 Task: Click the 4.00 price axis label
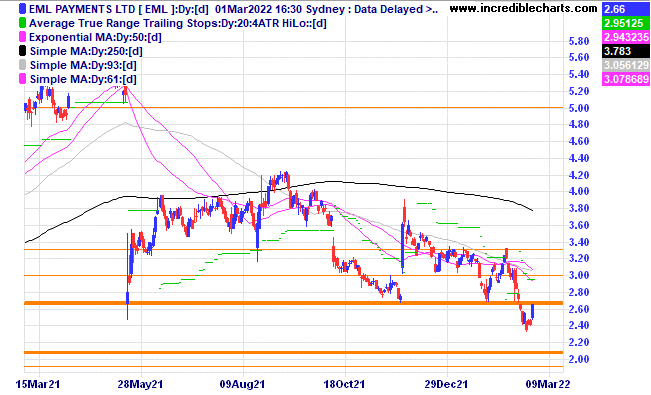click(x=579, y=191)
